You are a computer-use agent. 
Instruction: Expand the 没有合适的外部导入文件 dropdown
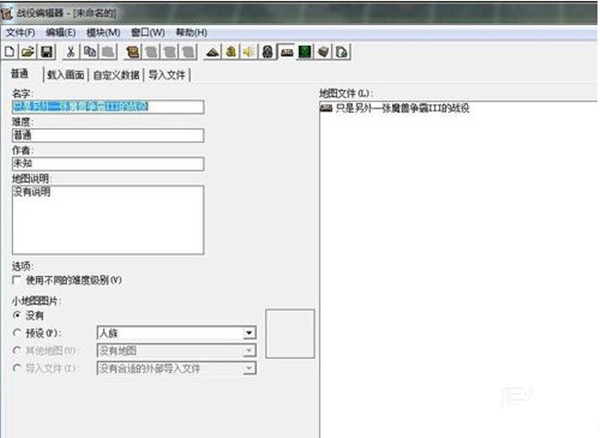pos(249,368)
